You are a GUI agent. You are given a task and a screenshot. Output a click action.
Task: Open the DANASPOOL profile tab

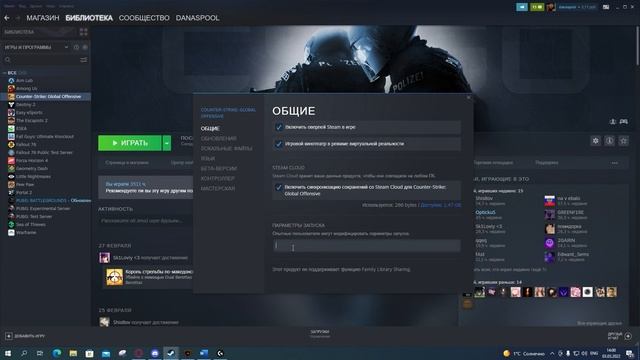(x=198, y=18)
